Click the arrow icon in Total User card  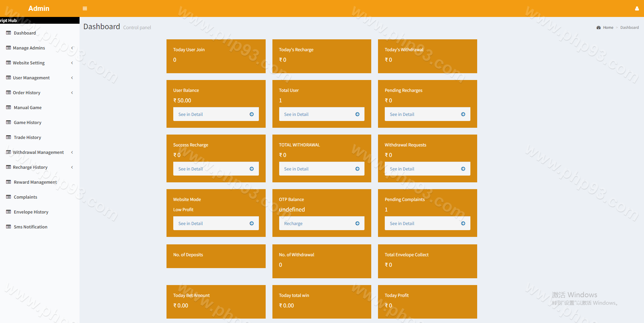pyautogui.click(x=357, y=114)
